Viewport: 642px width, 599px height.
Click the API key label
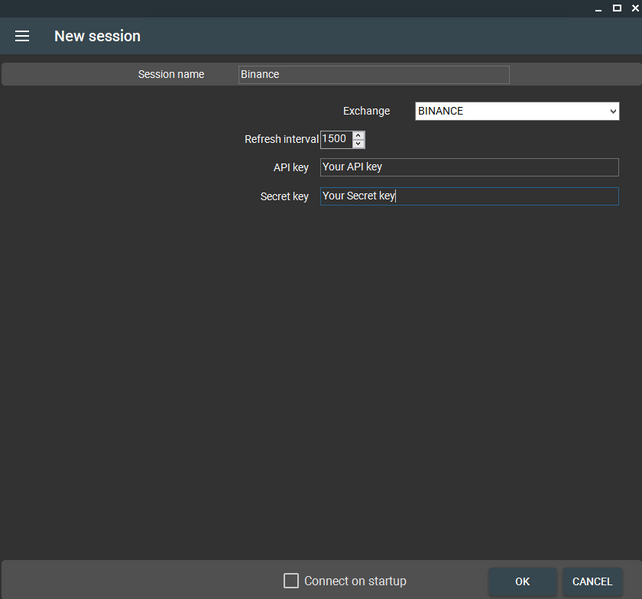(x=291, y=167)
